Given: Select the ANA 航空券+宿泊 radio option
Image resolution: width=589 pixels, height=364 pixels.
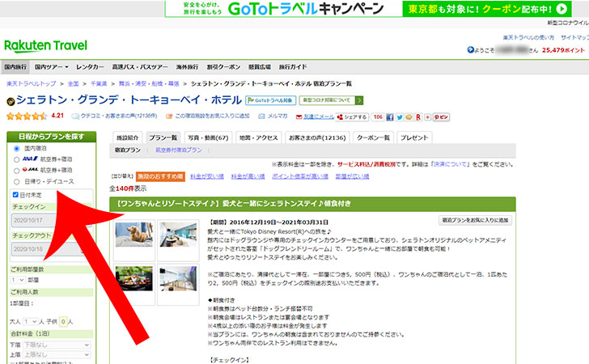Looking at the screenshot, I should pos(16,159).
